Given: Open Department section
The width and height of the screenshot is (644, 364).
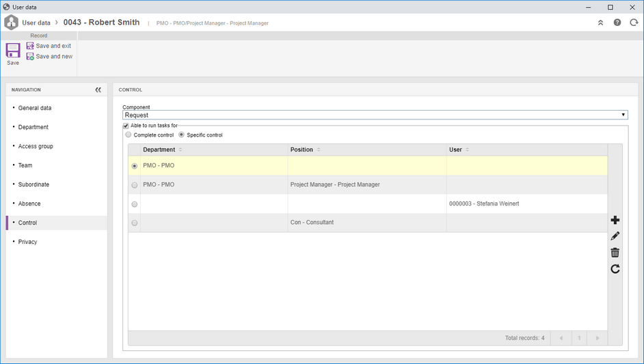Looking at the screenshot, I should 33,127.
